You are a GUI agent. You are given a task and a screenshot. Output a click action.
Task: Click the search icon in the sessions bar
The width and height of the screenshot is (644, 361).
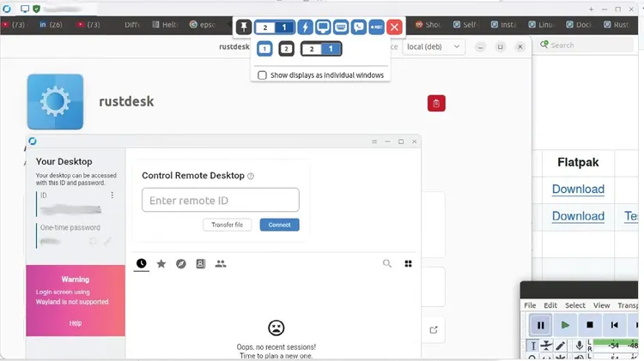(387, 263)
